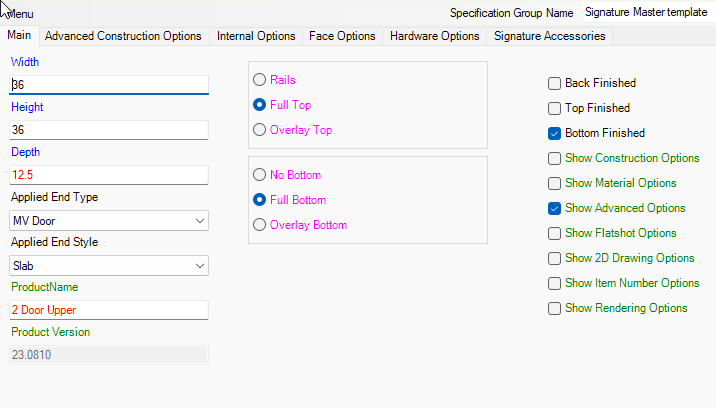Select the Hardware Options tab
The height and width of the screenshot is (408, 716).
click(434, 36)
